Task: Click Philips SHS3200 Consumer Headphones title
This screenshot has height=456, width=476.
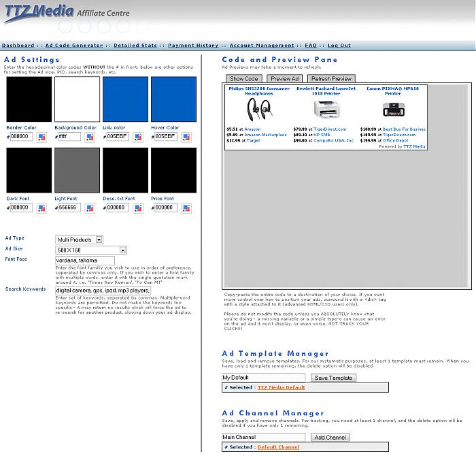Action: (x=259, y=91)
